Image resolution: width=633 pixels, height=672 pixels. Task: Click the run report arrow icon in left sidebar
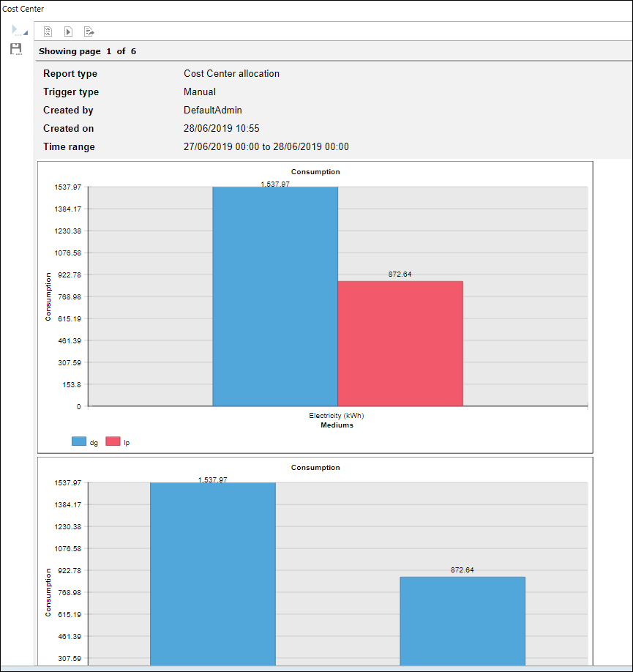(15, 30)
